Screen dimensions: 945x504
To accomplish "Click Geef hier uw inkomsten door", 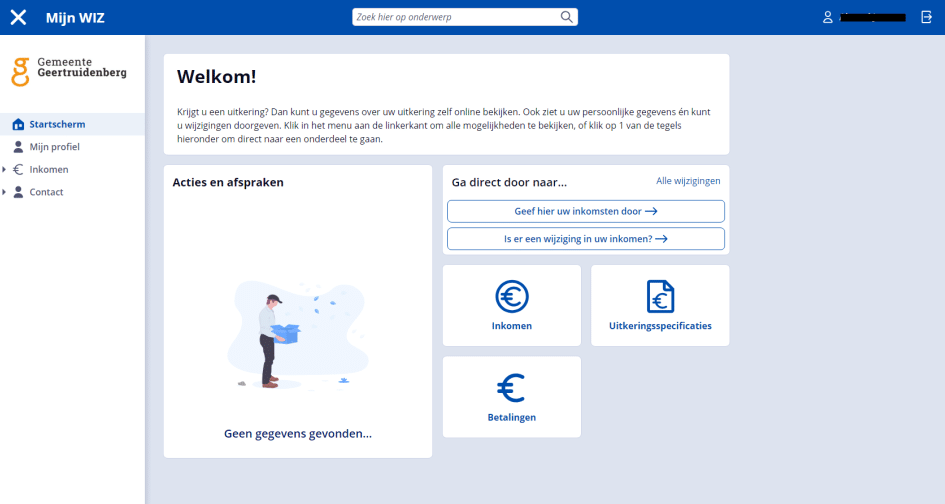I will [586, 211].
